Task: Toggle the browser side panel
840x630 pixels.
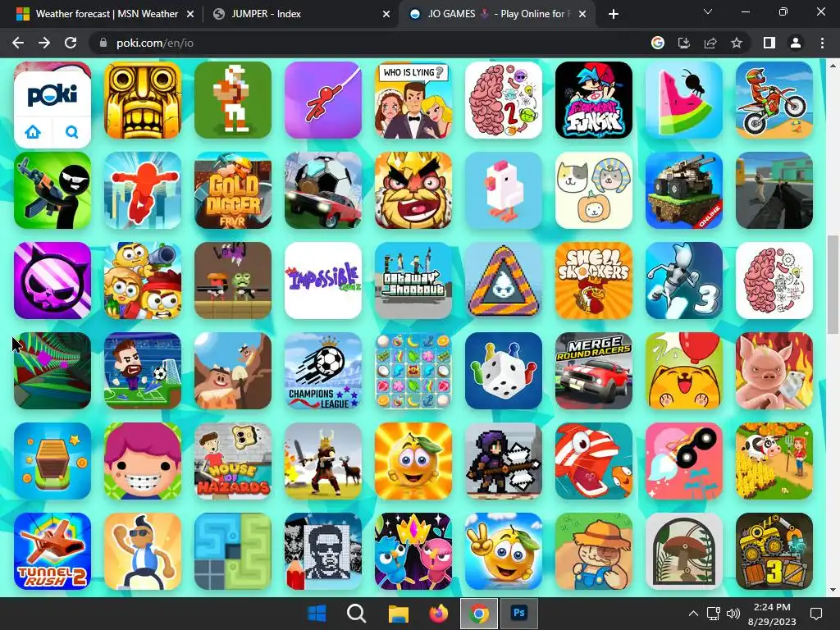Action: (x=769, y=43)
